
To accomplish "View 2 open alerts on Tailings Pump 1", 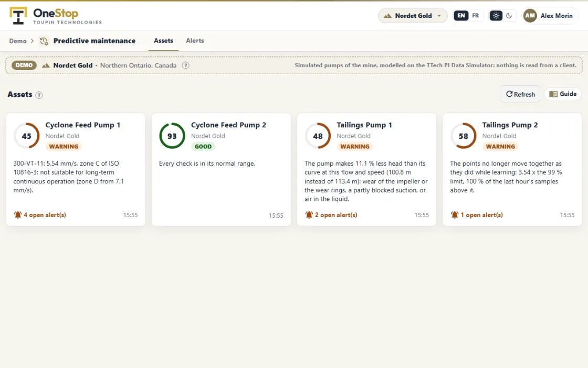I will click(331, 215).
